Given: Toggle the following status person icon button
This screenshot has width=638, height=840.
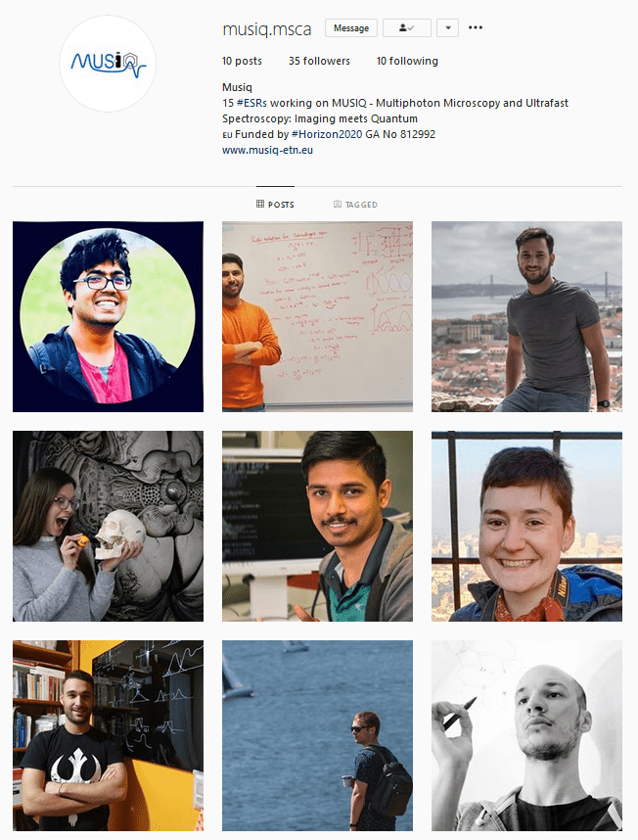Looking at the screenshot, I should coord(407,27).
